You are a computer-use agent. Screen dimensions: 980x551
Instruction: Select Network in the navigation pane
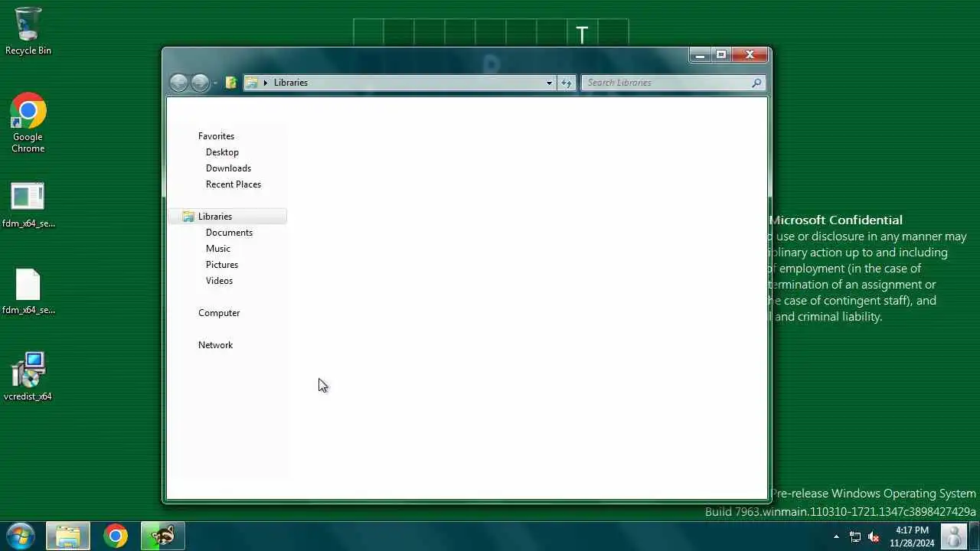pos(215,345)
